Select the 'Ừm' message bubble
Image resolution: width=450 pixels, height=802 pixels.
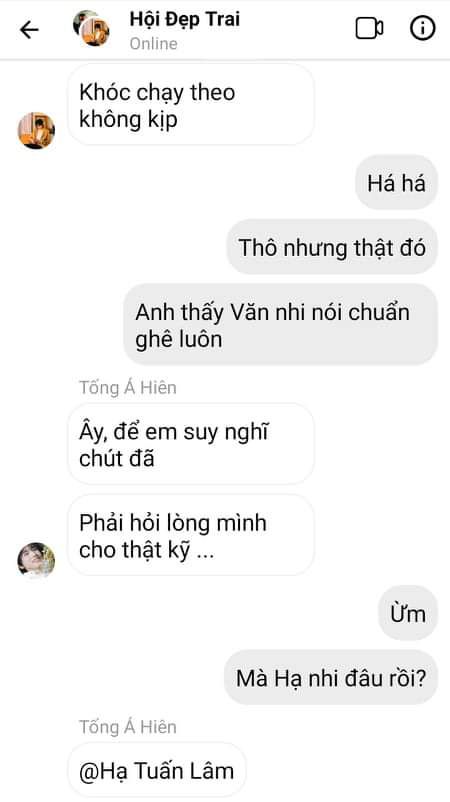coord(408,613)
